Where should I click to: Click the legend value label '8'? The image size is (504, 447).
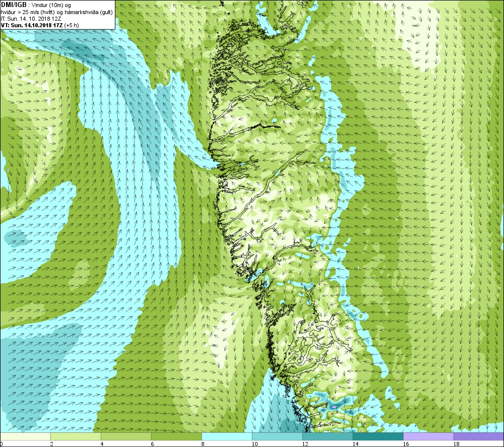click(x=203, y=444)
